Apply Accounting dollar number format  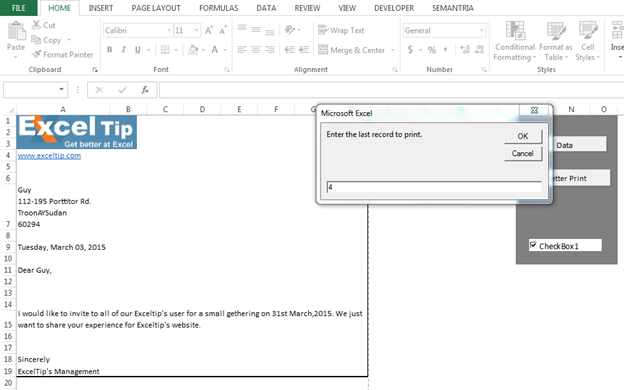[410, 50]
